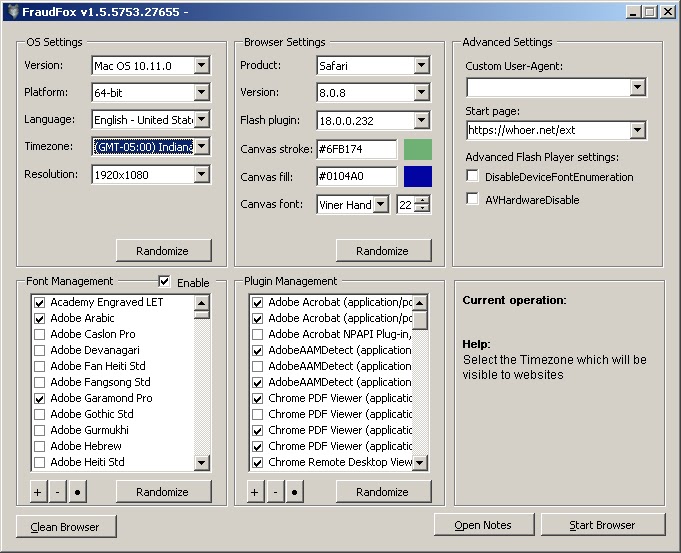681x553 pixels.
Task: Click the Canvas fill hex input field
Action: point(357,176)
